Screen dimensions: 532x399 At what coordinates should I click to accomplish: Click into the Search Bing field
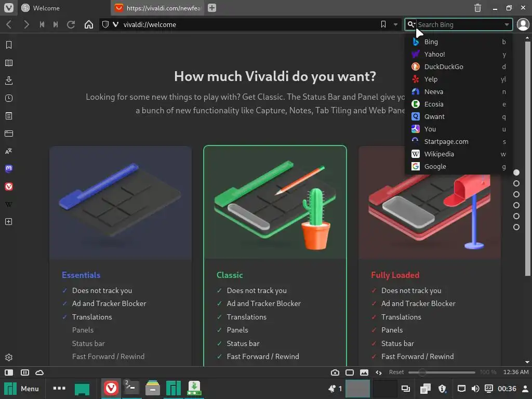tap(459, 24)
